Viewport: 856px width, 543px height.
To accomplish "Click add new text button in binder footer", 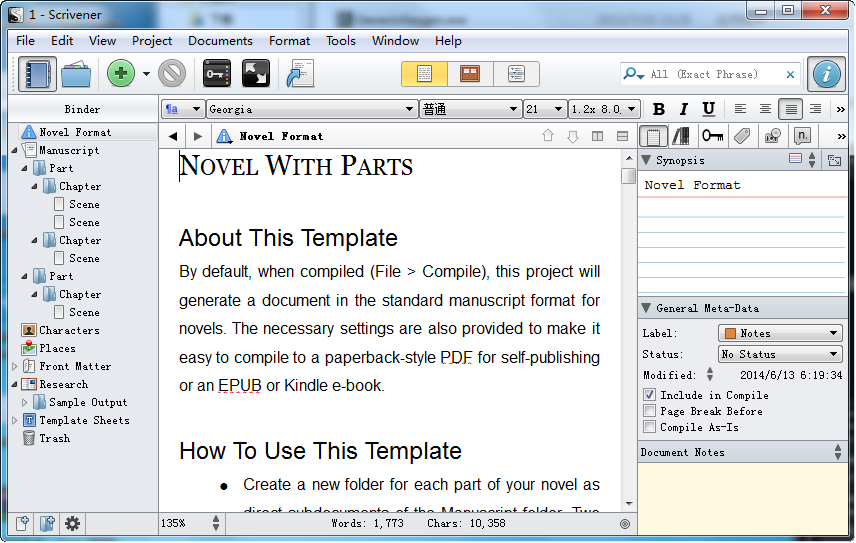I will point(22,524).
